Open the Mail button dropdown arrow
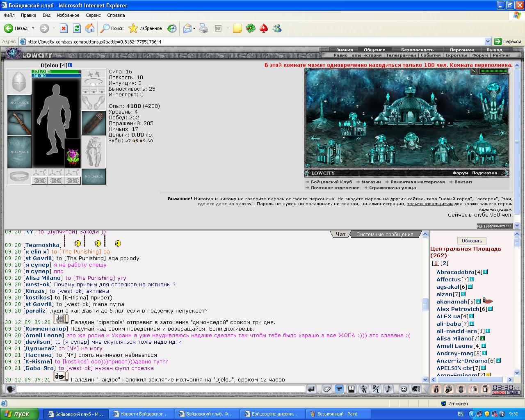This screenshot has width=525, height=420. 194,28
